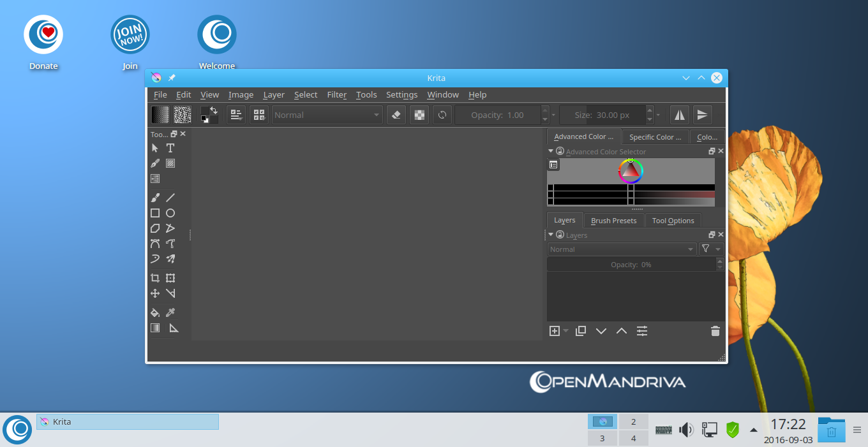Lock the Layers docker
The height and width of the screenshot is (447, 868).
click(x=560, y=235)
